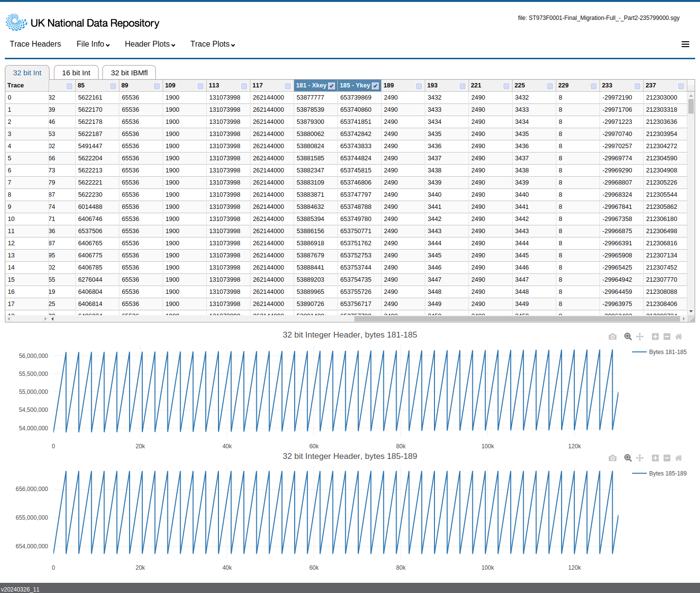The image size is (700, 593).
Task: Click the table horizontal scrollbar thumb
Action: (x=517, y=319)
